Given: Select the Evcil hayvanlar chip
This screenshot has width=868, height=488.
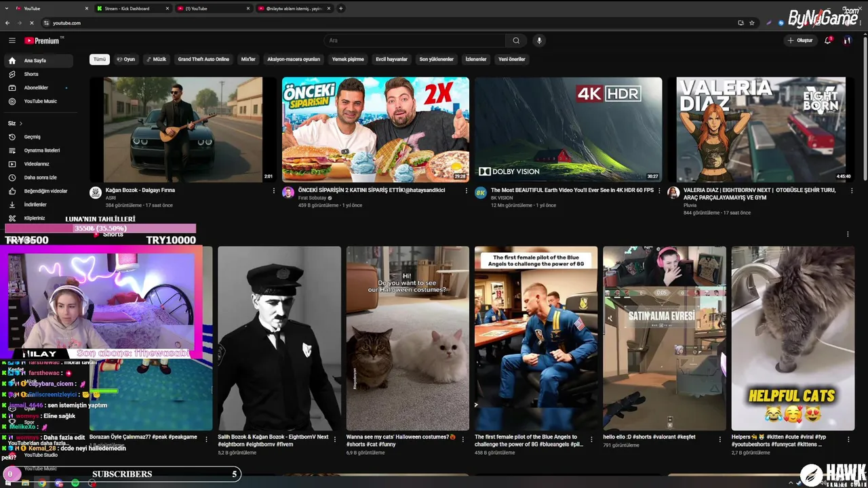Looking at the screenshot, I should click(x=392, y=59).
